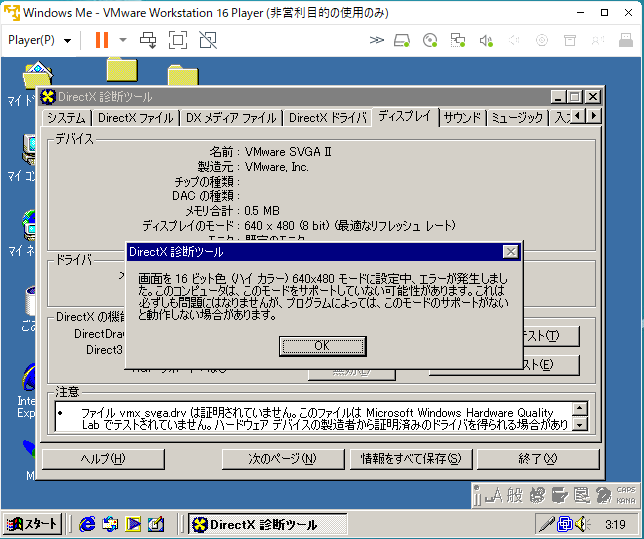The height and width of the screenshot is (539, 644).
Task: Switch to the サウンド tab
Action: [462, 118]
